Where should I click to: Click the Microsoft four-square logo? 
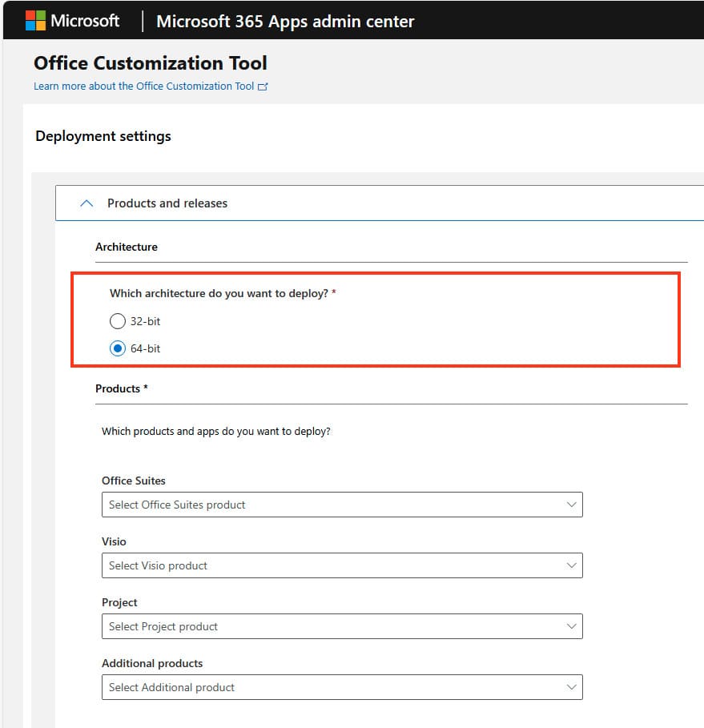click(35, 21)
